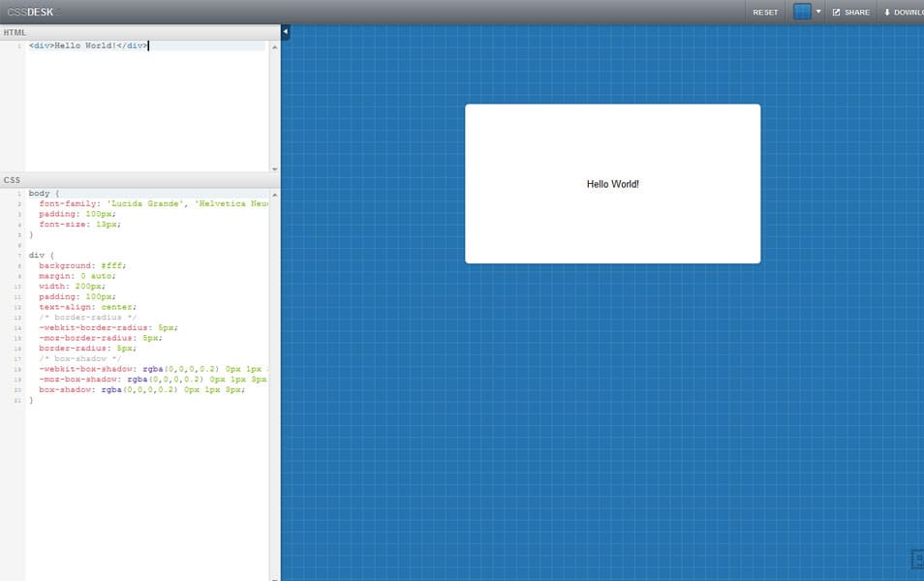924x581 pixels.
Task: Click the HTML editor scrollbar down arrow
Action: pos(274,167)
